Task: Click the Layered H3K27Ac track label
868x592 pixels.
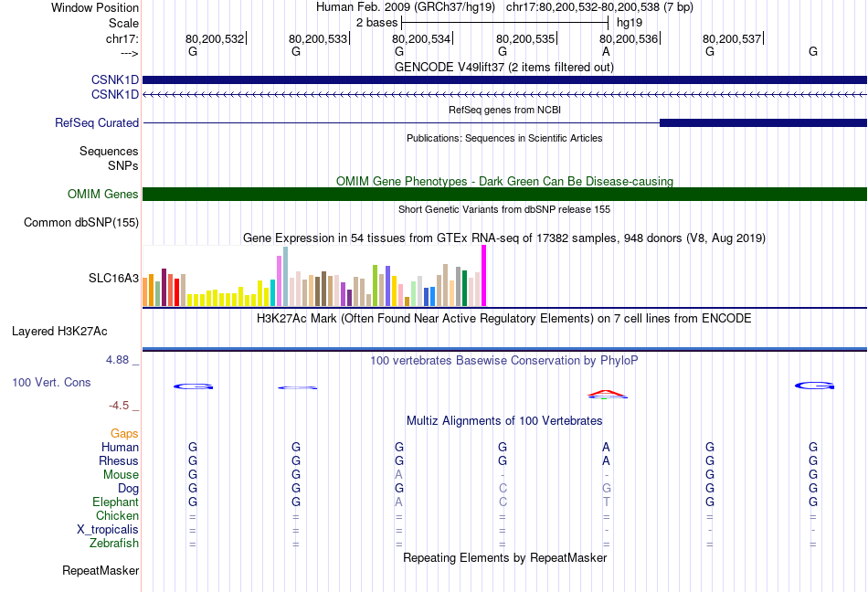Action: pos(59,332)
